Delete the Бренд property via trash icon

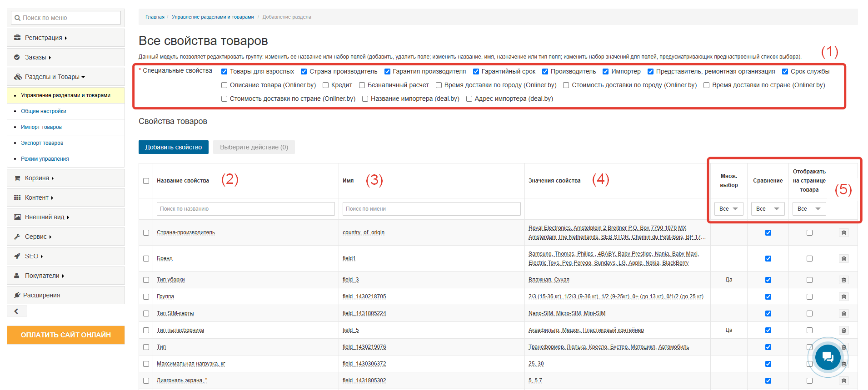coord(843,259)
